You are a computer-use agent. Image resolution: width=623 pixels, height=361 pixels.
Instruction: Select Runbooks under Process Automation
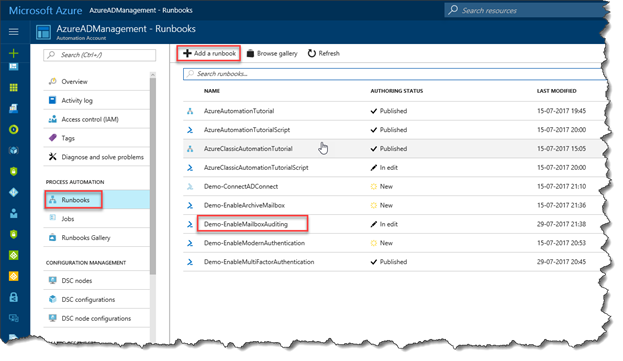[x=97, y=200]
